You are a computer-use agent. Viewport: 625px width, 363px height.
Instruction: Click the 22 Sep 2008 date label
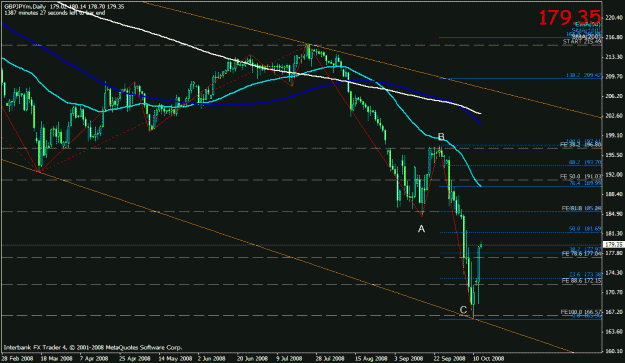tap(450, 358)
